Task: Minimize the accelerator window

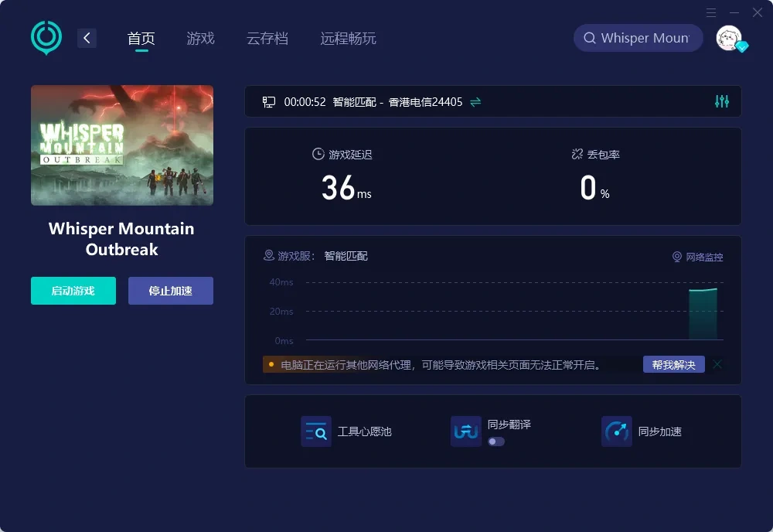Action: 734,12
